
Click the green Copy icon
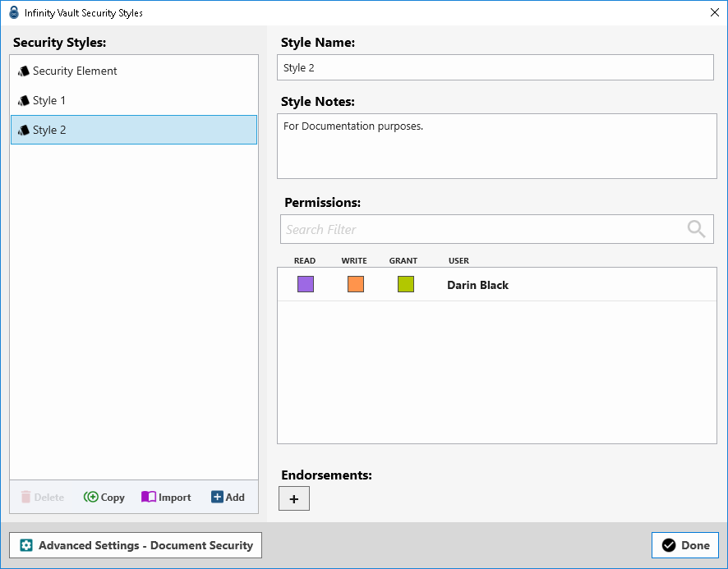click(90, 497)
